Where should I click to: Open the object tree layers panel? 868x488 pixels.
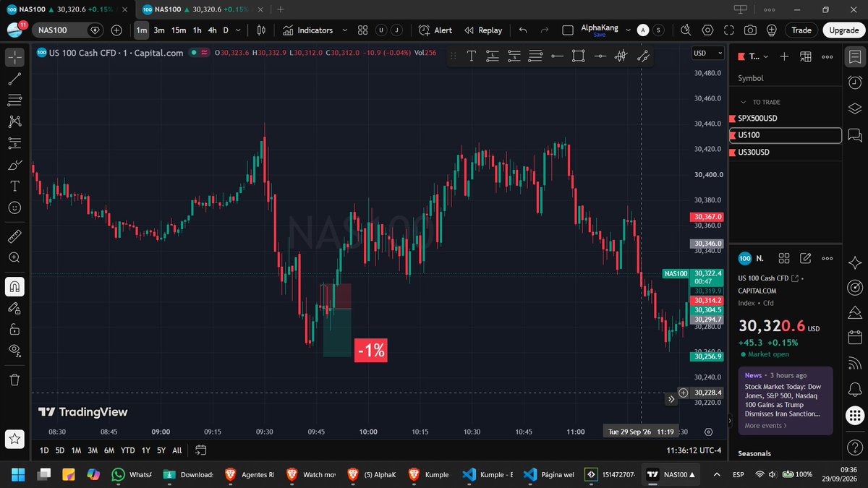click(x=855, y=108)
